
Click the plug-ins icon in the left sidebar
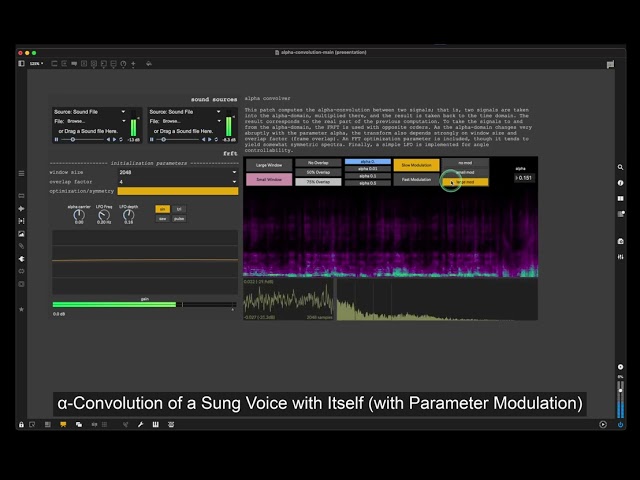point(21,259)
